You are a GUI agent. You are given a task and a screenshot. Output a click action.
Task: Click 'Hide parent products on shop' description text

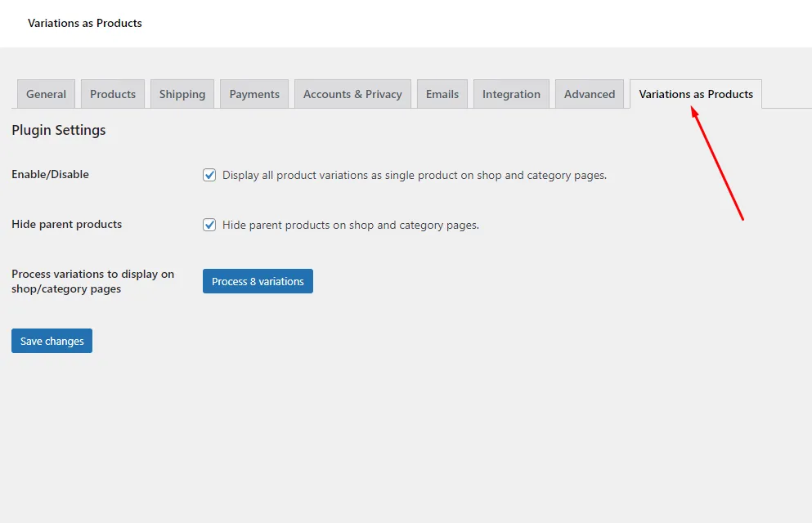pyautogui.click(x=351, y=225)
